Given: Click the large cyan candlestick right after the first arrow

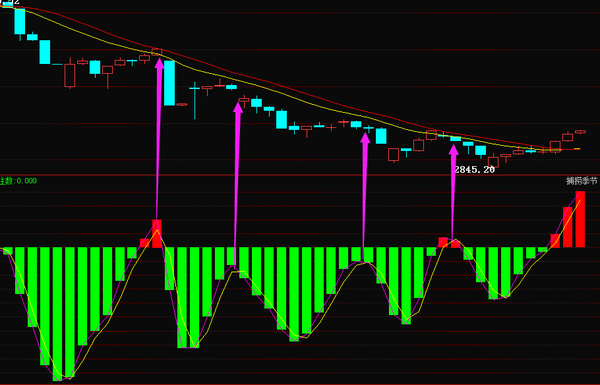Looking at the screenshot, I should pos(170,83).
